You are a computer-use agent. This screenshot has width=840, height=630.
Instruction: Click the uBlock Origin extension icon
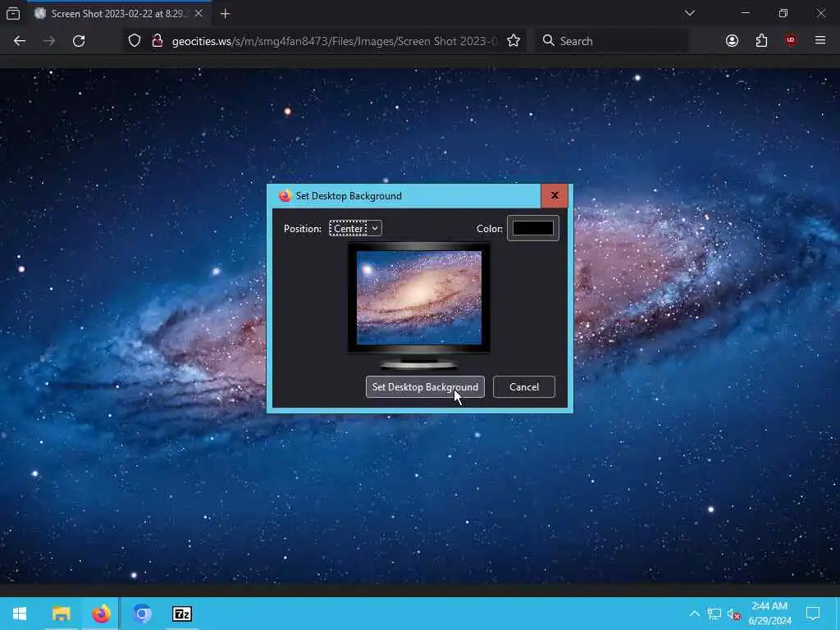(x=791, y=41)
